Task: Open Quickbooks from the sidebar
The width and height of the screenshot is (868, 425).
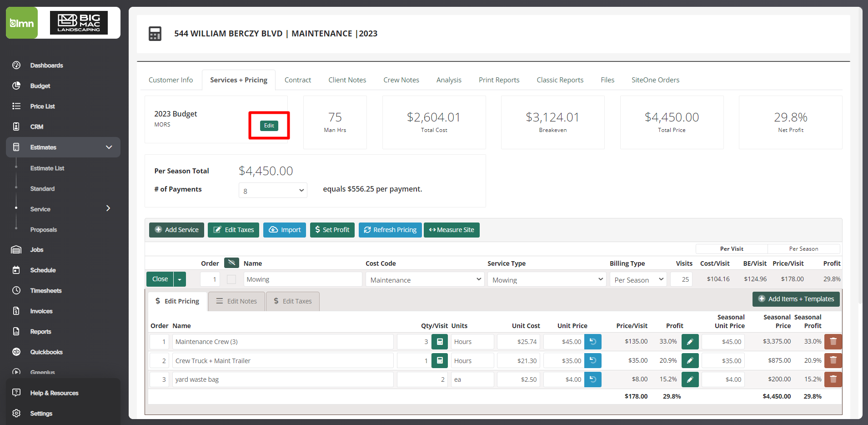Action: point(46,352)
